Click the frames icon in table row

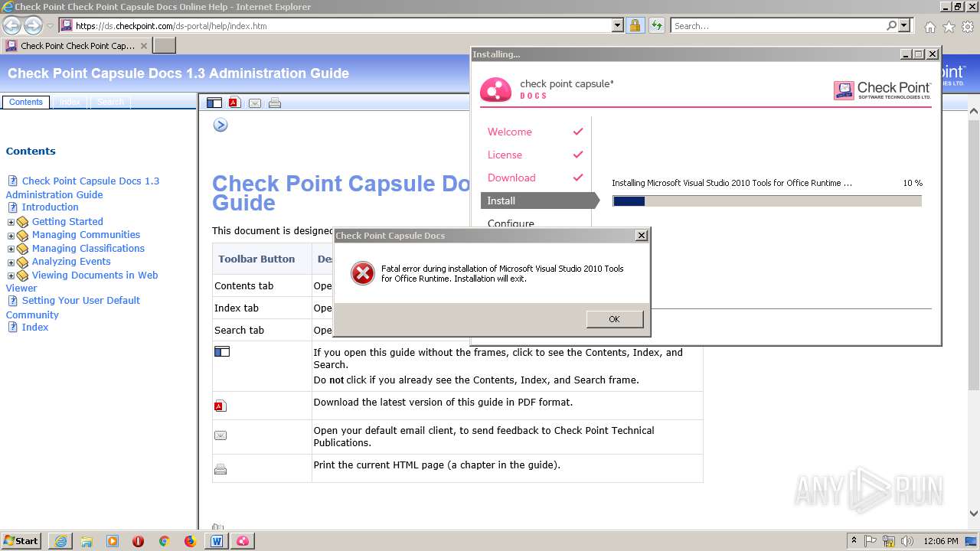pos(222,352)
